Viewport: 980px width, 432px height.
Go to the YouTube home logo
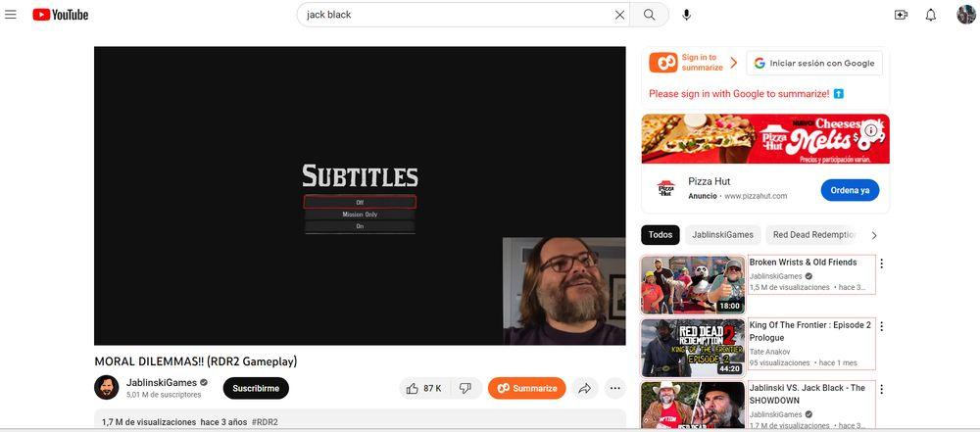61,15
